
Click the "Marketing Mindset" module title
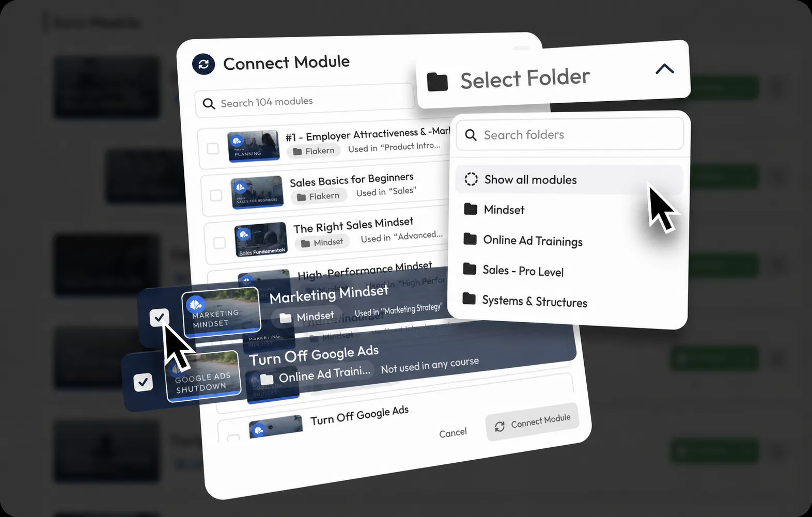pyautogui.click(x=329, y=294)
